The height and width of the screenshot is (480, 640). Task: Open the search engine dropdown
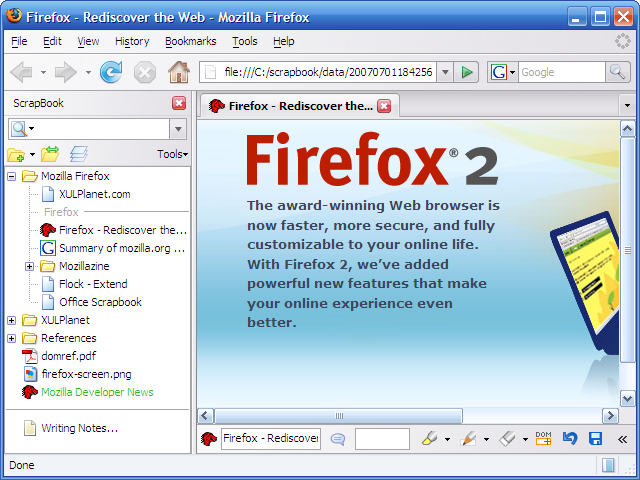(x=513, y=72)
